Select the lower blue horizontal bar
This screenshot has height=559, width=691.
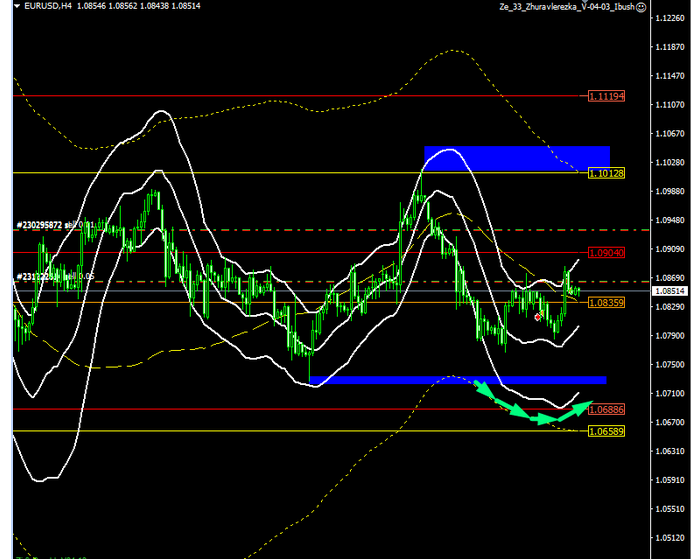point(458,380)
